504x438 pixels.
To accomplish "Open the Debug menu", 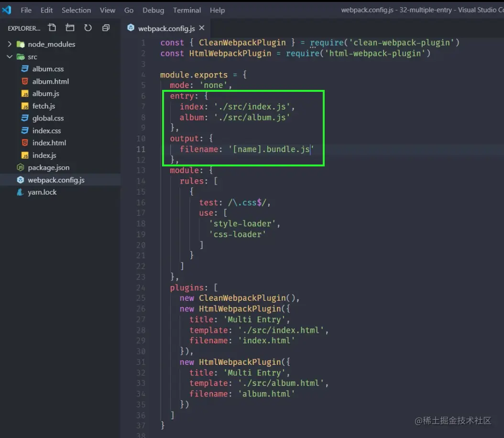I will click(x=153, y=11).
